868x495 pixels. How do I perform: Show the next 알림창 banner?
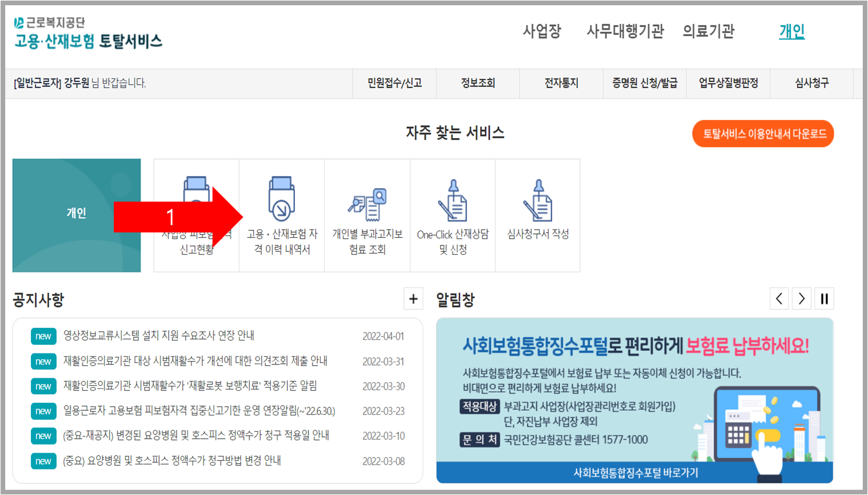(x=801, y=298)
